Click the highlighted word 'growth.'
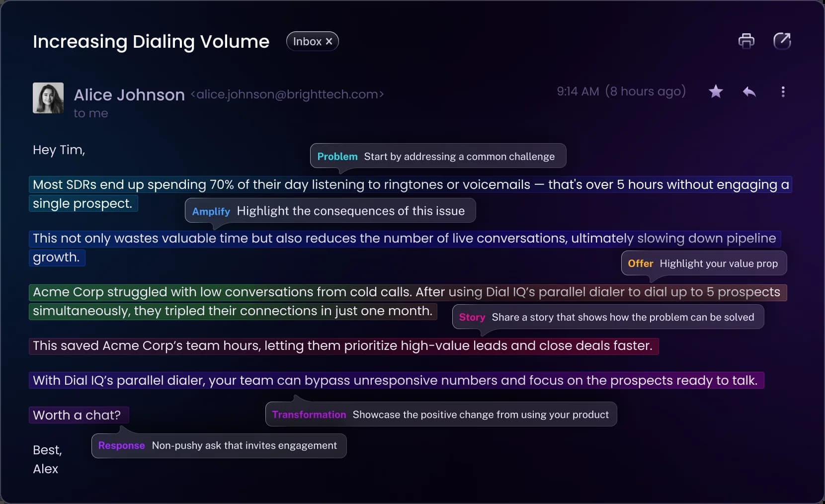This screenshot has height=504, width=825. [x=57, y=257]
